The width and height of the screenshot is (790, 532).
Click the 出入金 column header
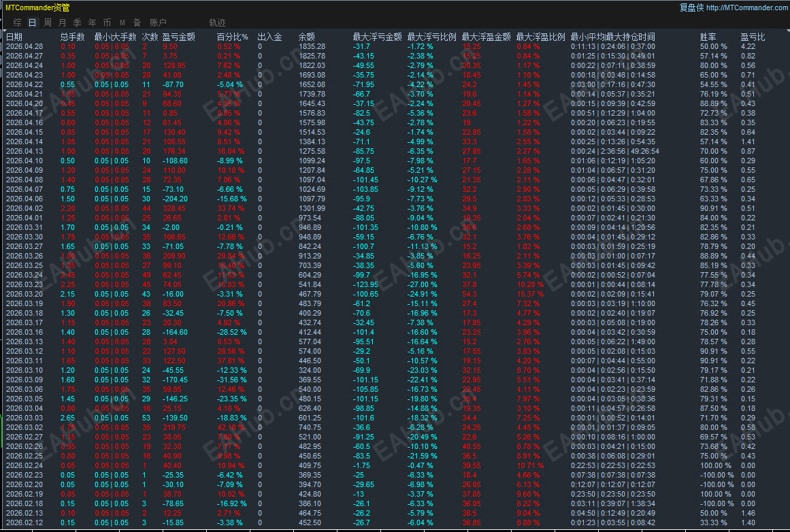click(269, 37)
